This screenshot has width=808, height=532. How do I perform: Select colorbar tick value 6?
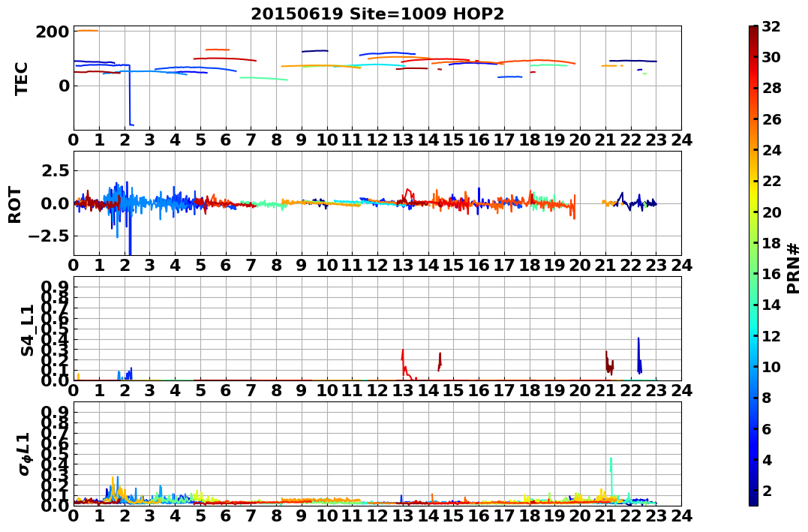[x=767, y=428]
